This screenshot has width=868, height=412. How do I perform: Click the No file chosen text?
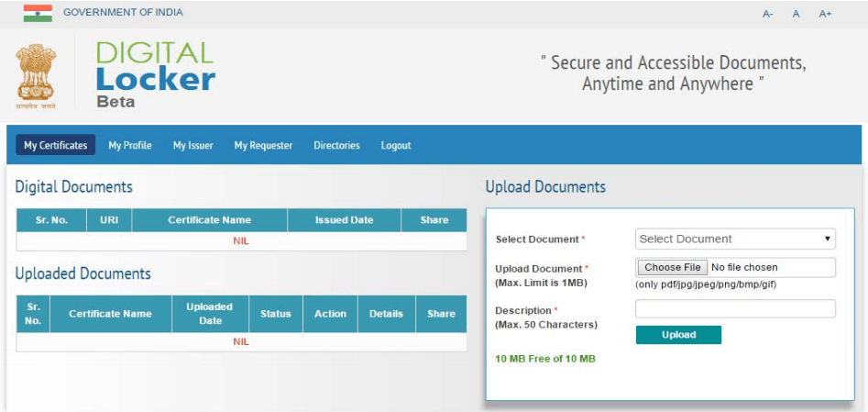pos(744,267)
